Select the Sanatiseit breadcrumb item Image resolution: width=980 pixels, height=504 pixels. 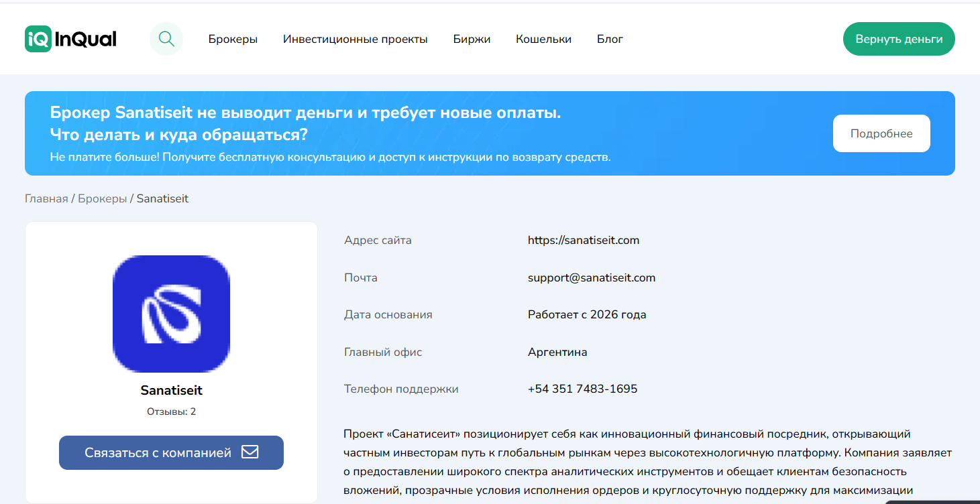tap(162, 198)
